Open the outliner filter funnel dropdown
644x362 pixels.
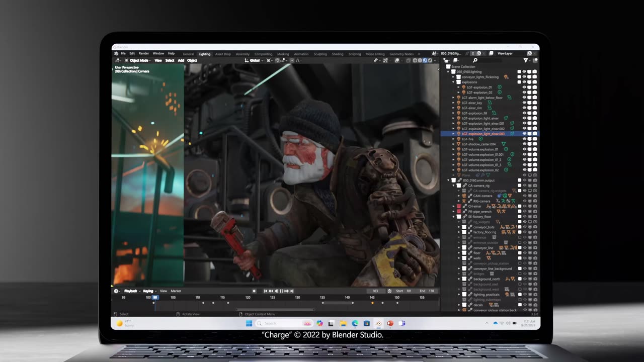pos(526,60)
